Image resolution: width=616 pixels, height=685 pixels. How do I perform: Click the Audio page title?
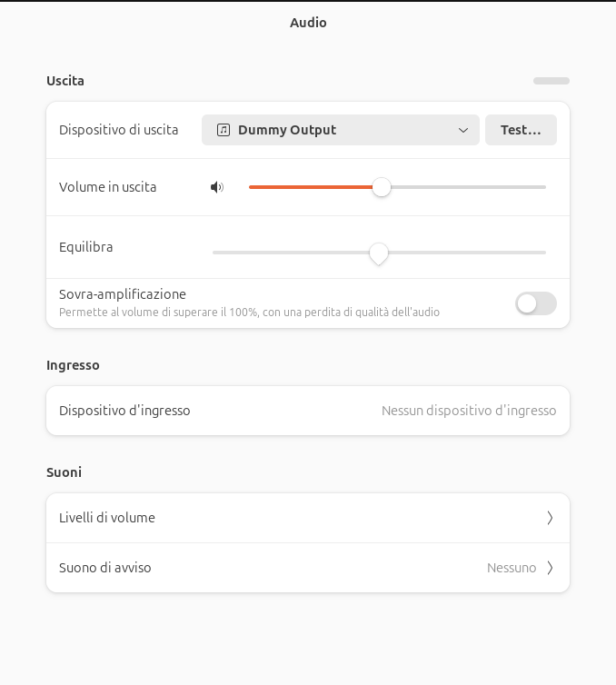(x=308, y=23)
